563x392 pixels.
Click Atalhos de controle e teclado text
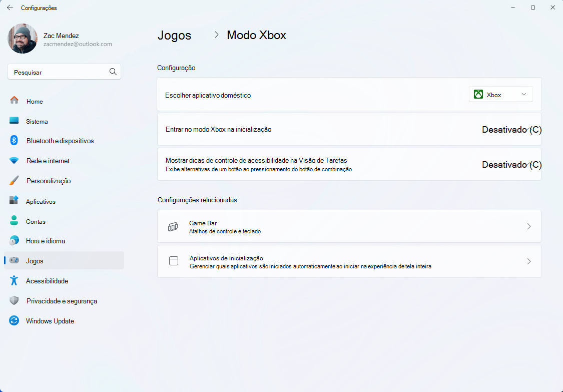click(225, 231)
